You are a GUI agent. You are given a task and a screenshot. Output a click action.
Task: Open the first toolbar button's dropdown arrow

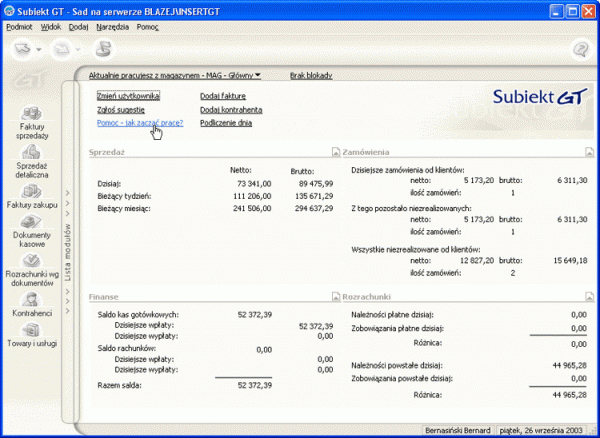[39, 49]
